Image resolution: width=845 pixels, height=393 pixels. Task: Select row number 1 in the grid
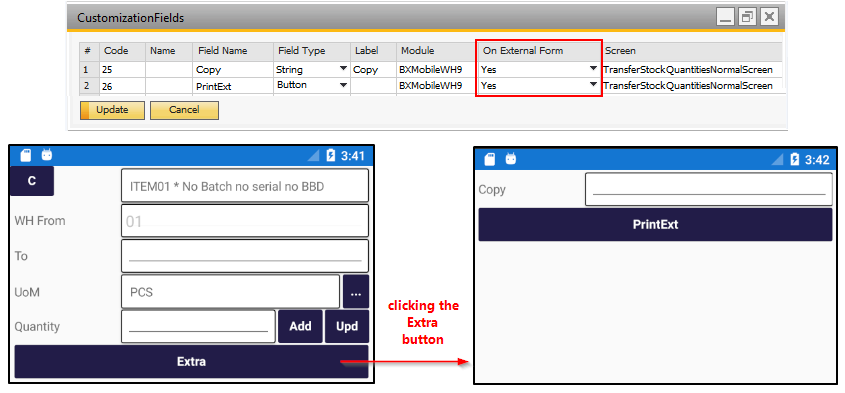(x=89, y=70)
